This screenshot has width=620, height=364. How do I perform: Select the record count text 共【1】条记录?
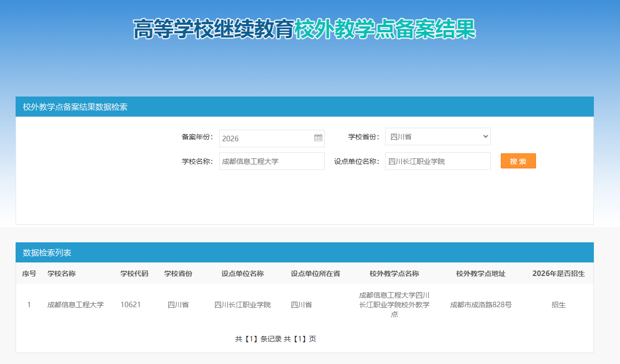[x=258, y=339]
